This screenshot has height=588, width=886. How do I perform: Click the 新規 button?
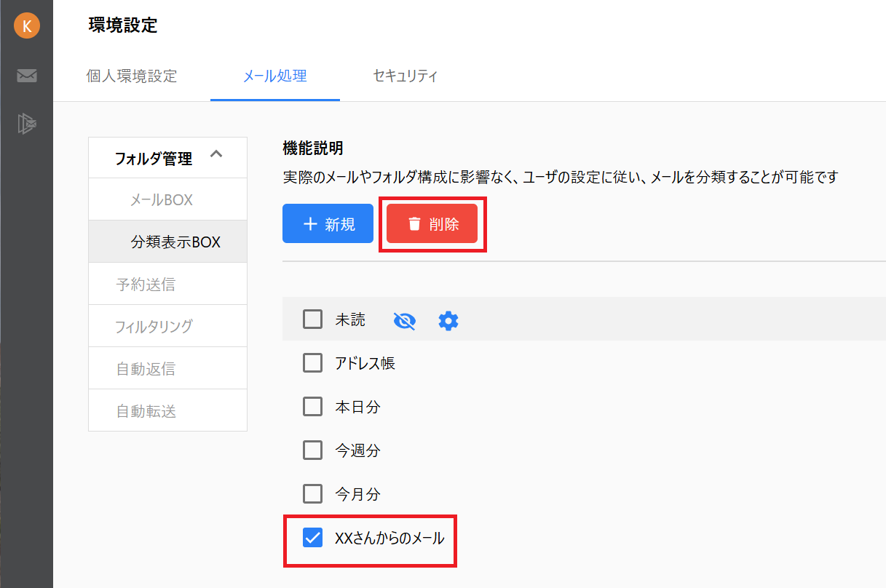click(328, 223)
